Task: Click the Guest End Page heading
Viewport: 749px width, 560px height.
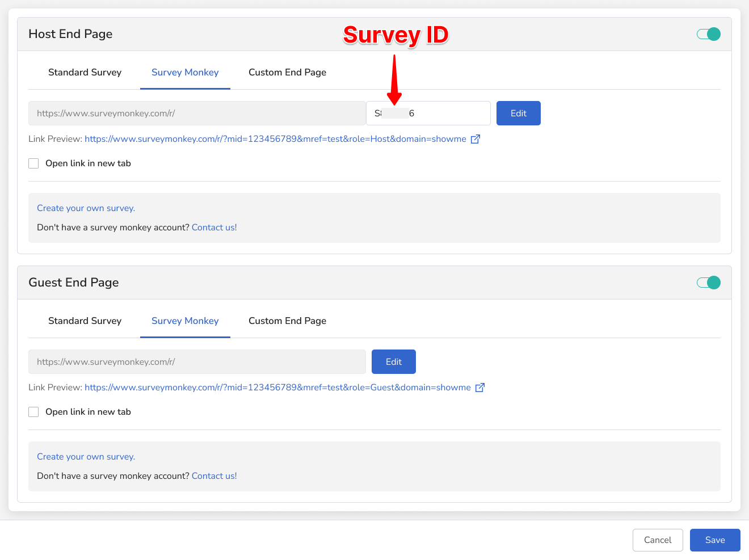Action: pyautogui.click(x=74, y=283)
